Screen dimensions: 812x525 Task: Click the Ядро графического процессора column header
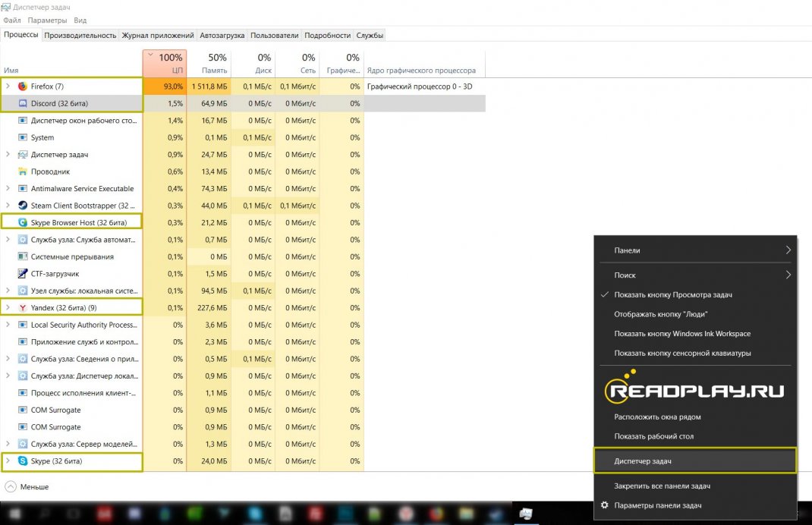[x=425, y=63]
